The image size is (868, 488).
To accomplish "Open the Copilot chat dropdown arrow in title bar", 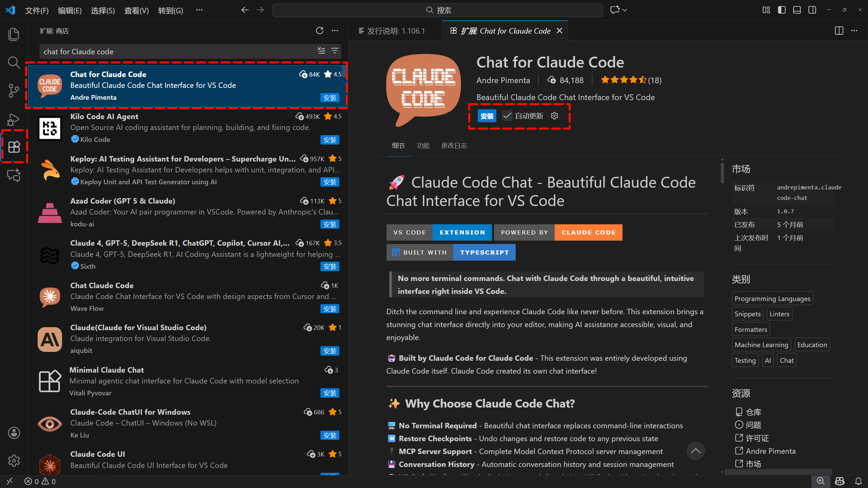I will (x=625, y=10).
